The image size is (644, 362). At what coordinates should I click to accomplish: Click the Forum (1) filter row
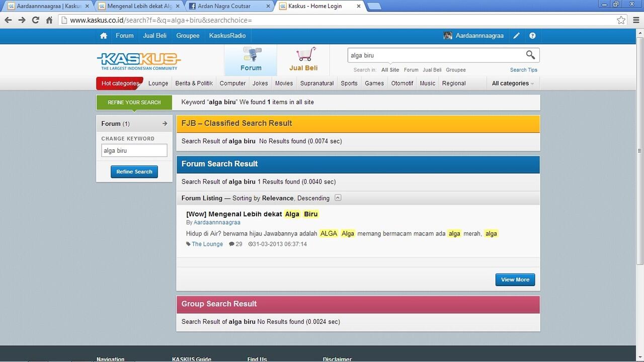click(x=134, y=124)
